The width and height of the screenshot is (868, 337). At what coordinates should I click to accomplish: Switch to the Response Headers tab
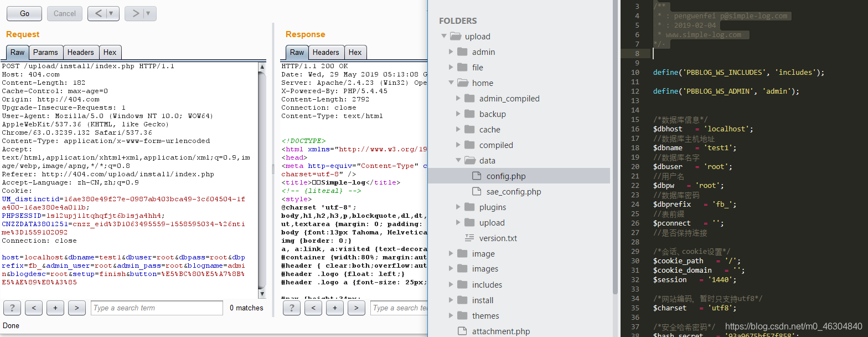[326, 52]
